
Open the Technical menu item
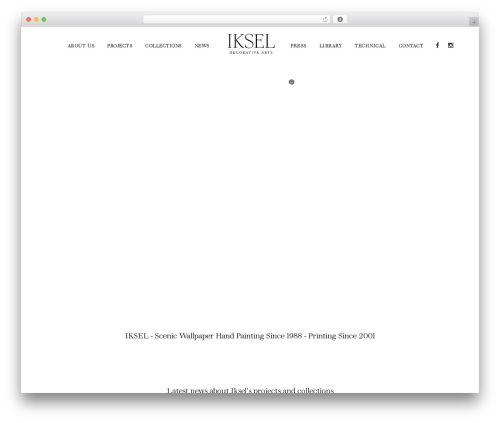(x=370, y=46)
